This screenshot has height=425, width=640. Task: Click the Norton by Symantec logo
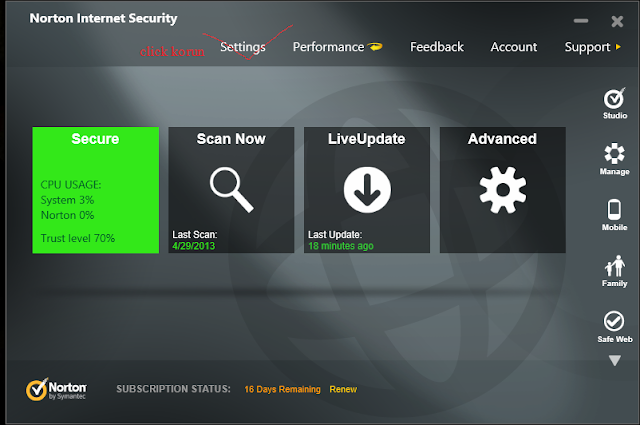coord(56,389)
